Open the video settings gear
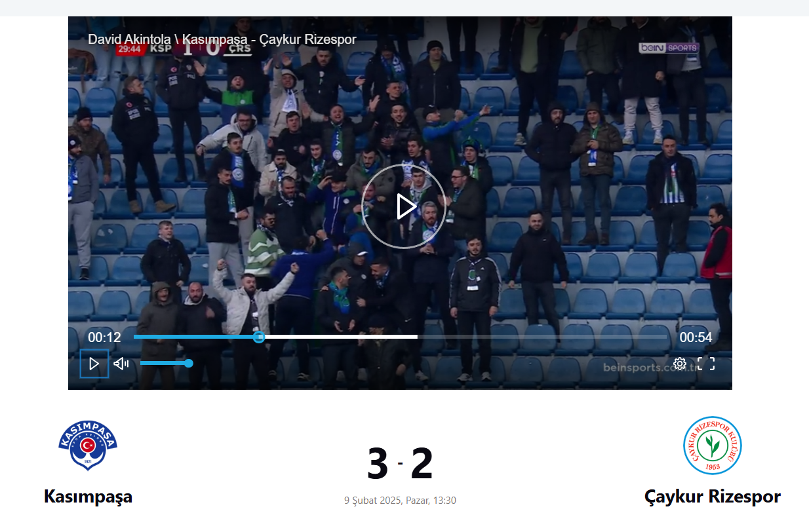This screenshot has width=809, height=532. [680, 364]
